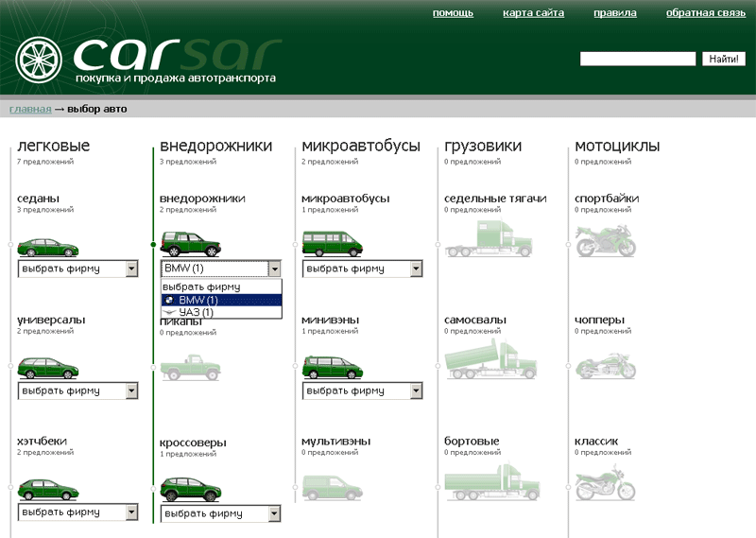Click the green sedan car icon

47,247
